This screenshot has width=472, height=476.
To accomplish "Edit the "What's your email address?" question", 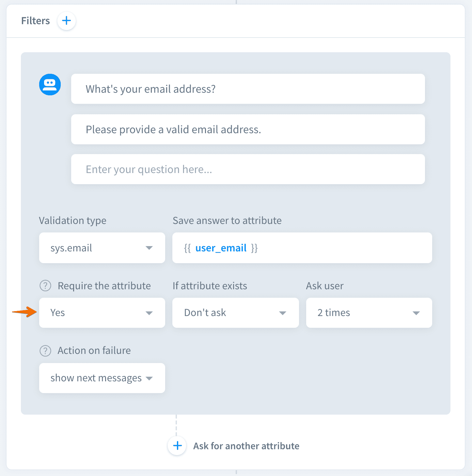I will pos(248,89).
